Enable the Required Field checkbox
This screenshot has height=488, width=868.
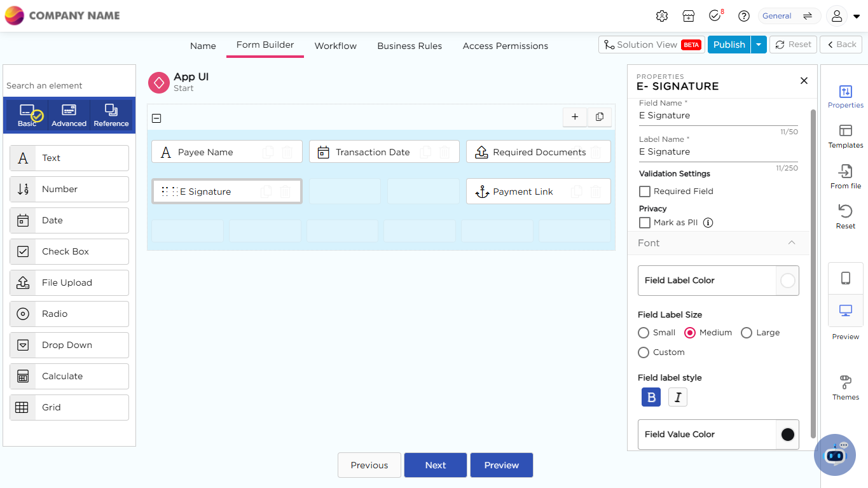pos(645,192)
